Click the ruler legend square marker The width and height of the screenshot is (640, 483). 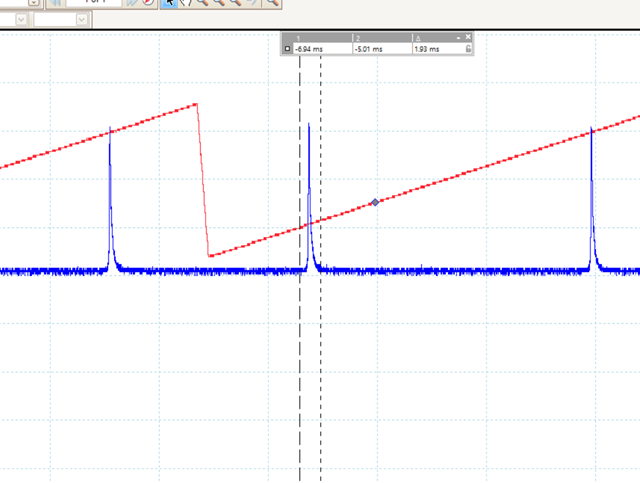(x=287, y=49)
